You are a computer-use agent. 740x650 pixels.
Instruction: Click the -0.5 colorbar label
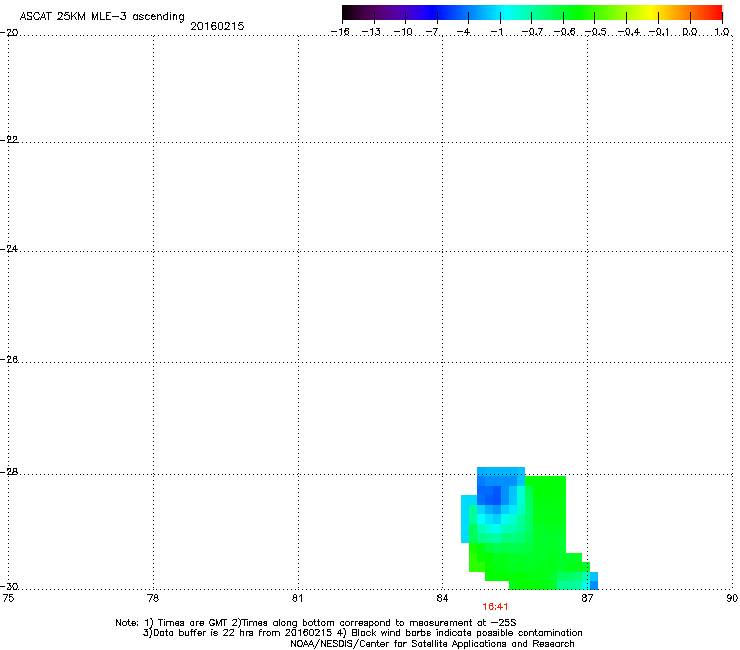[x=596, y=32]
